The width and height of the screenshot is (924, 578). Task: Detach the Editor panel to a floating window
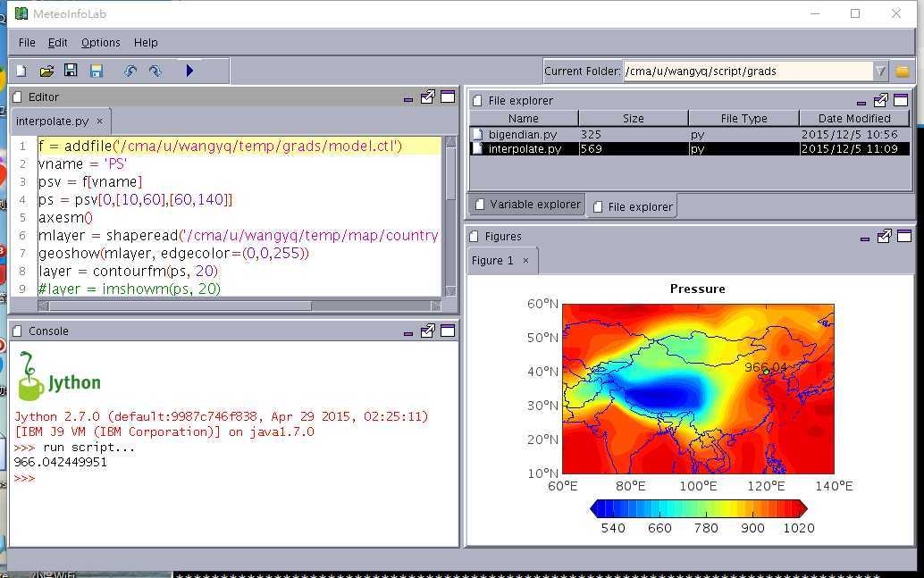coord(428,97)
